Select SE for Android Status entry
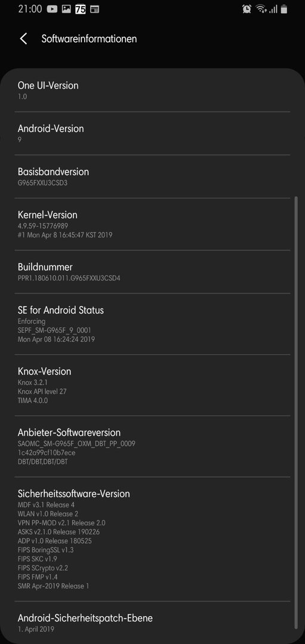The image size is (305, 644). coord(153,324)
